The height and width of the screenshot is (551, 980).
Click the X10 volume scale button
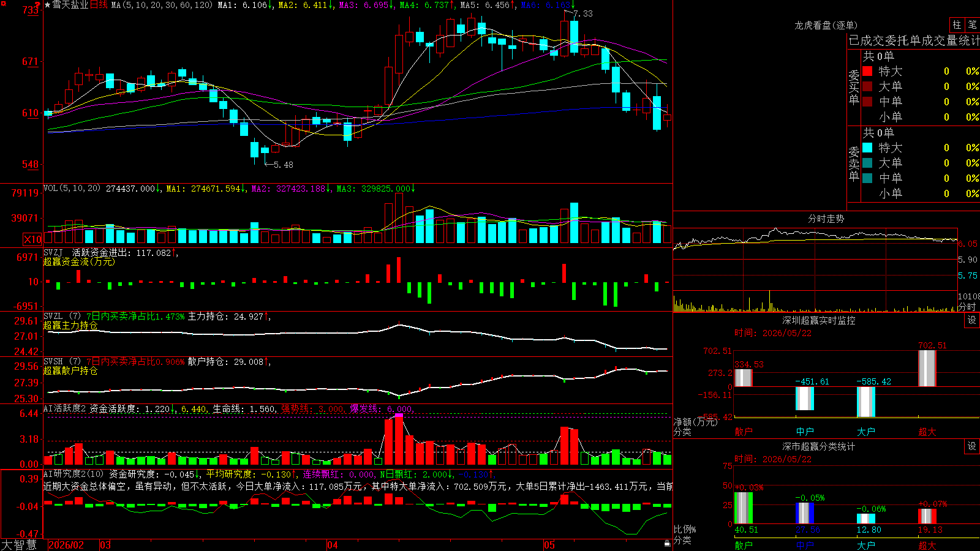tap(32, 239)
